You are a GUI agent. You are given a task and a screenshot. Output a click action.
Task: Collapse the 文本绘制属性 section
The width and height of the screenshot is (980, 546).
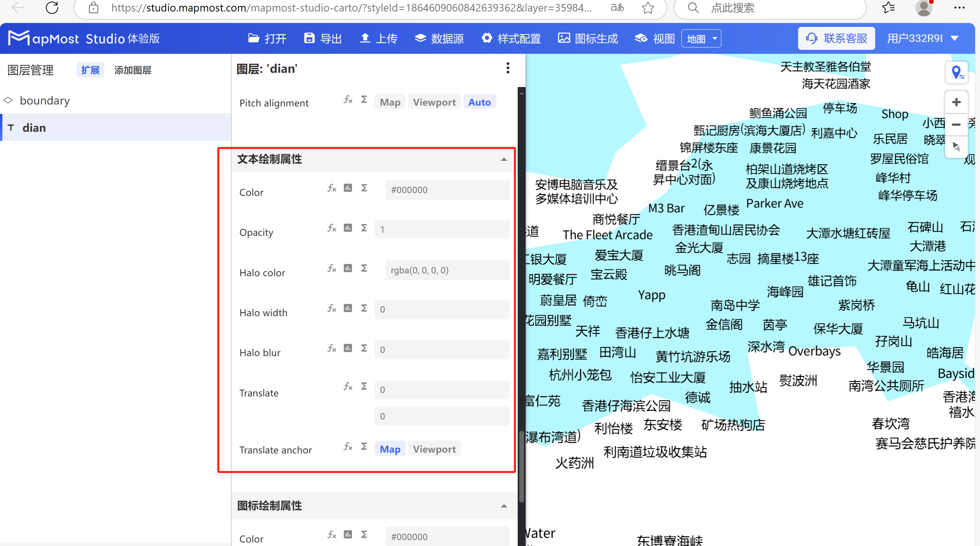[x=504, y=159]
